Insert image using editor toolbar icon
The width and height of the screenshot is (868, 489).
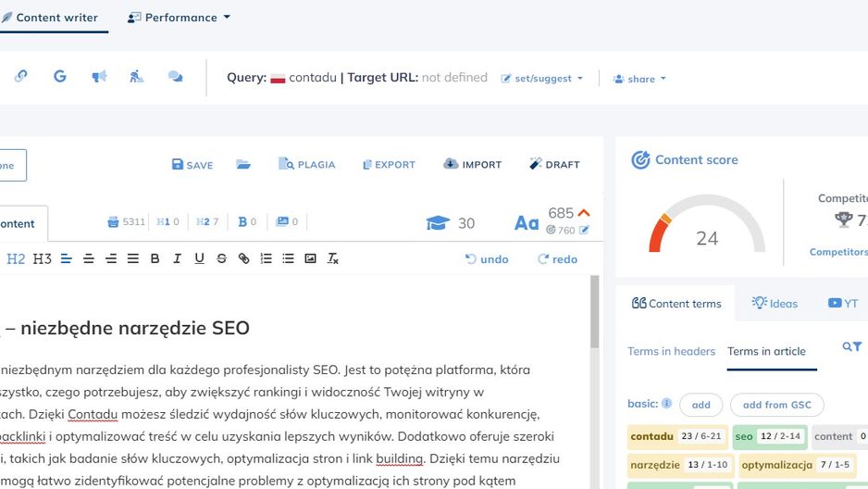310,258
